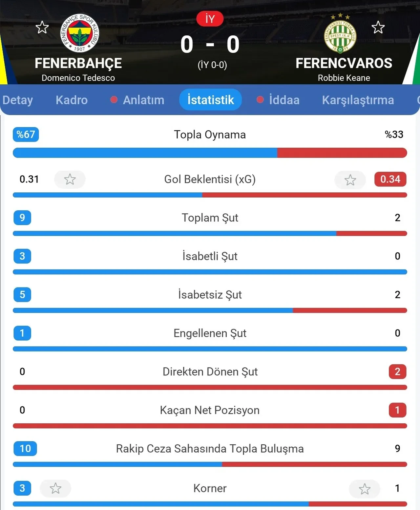The width and height of the screenshot is (420, 510).
Task: Tap the star beside Ferencvaros' corner count
Action: 365,489
